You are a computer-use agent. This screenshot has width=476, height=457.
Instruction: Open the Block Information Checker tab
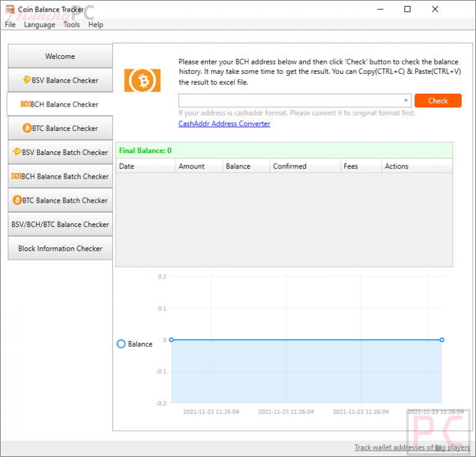pos(60,248)
